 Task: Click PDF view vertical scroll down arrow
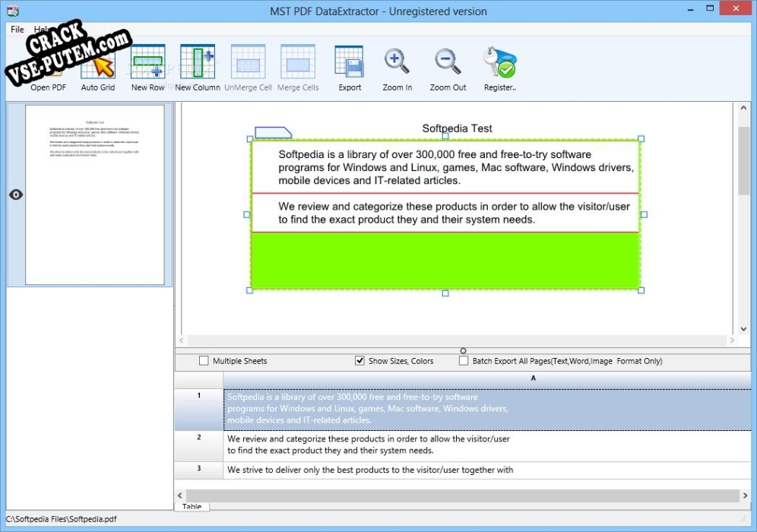pyautogui.click(x=743, y=329)
